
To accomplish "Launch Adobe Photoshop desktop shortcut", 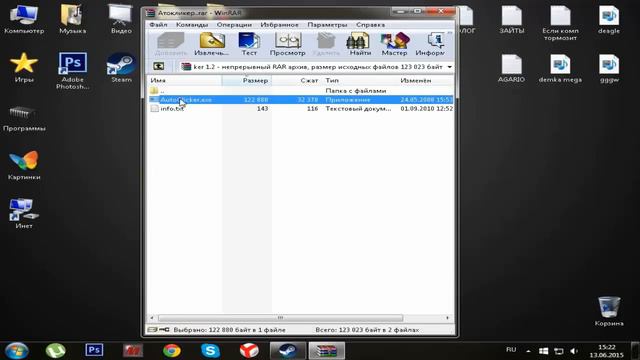I will click(x=72, y=71).
